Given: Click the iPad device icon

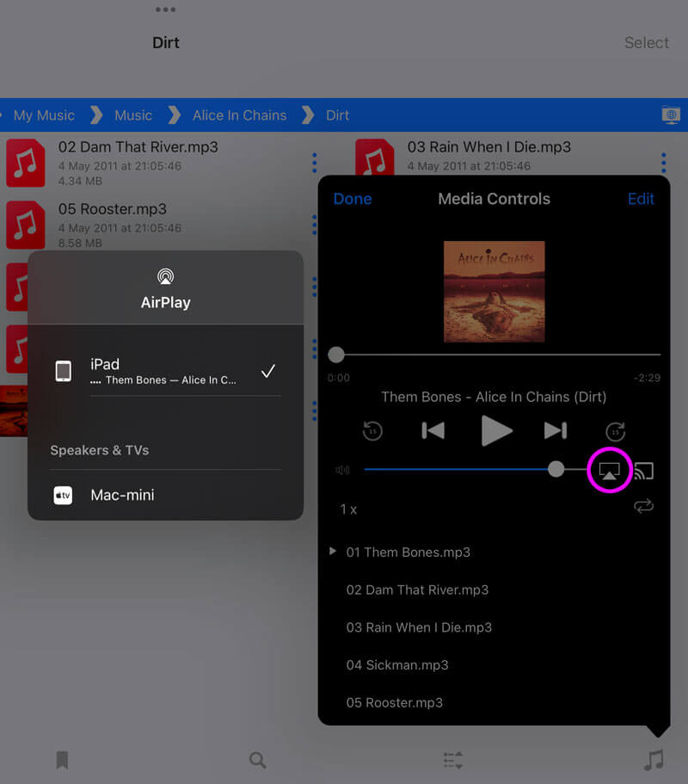Looking at the screenshot, I should (x=63, y=371).
